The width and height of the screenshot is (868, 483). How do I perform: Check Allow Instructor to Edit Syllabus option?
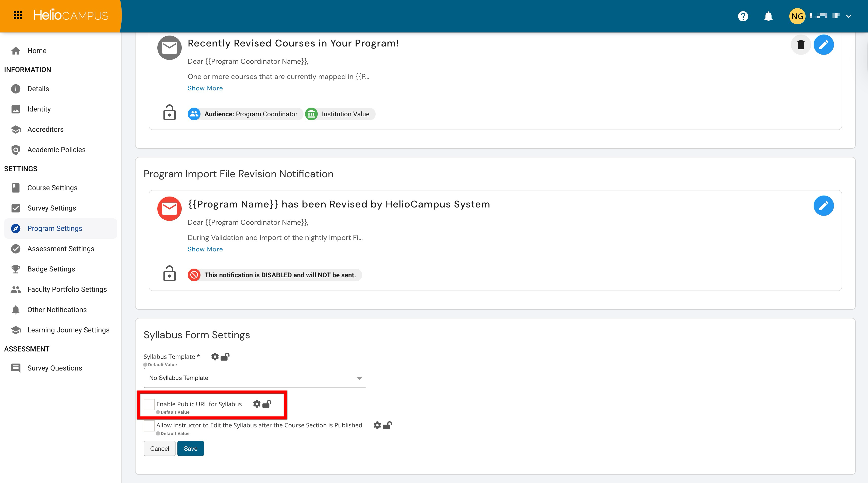(x=149, y=425)
